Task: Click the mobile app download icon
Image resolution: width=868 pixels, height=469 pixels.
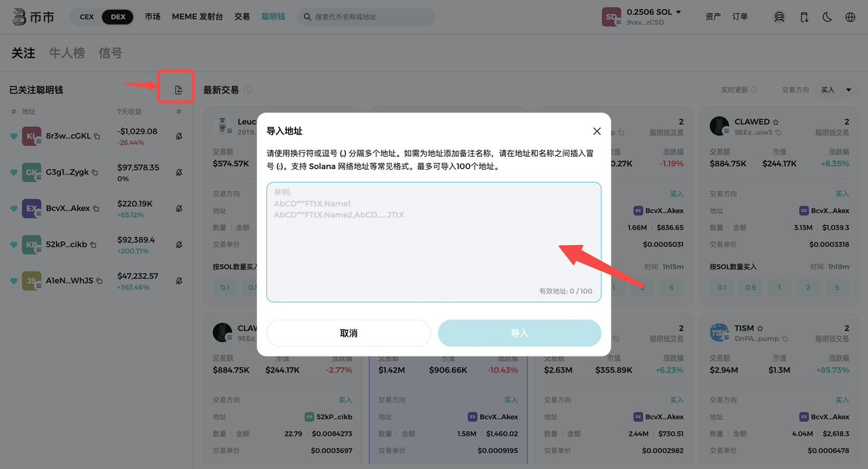Action: pos(804,17)
